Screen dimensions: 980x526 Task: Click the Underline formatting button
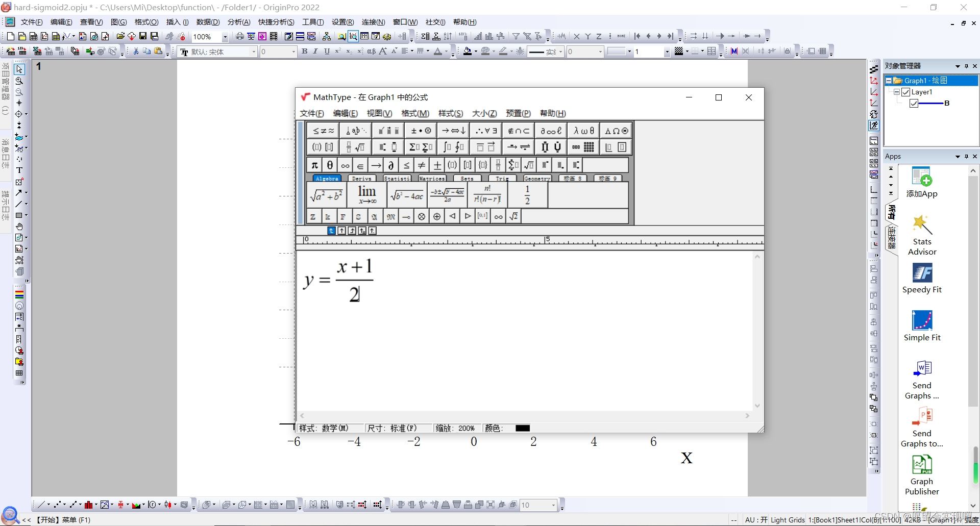coord(327,52)
